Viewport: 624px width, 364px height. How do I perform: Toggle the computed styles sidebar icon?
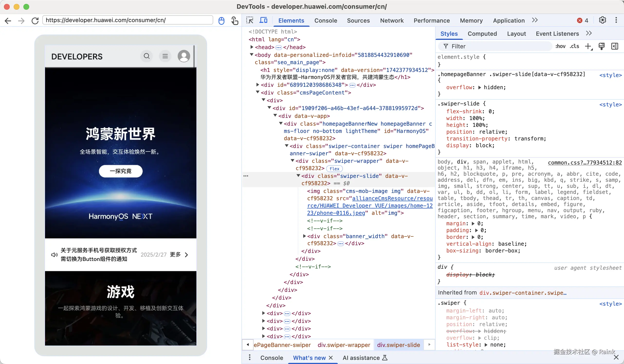615,46
